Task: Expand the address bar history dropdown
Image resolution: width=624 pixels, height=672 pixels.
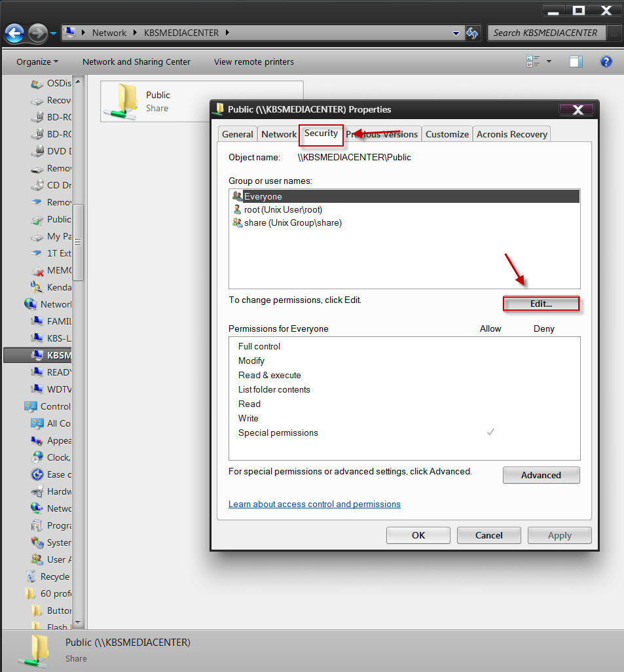Action: click(456, 33)
